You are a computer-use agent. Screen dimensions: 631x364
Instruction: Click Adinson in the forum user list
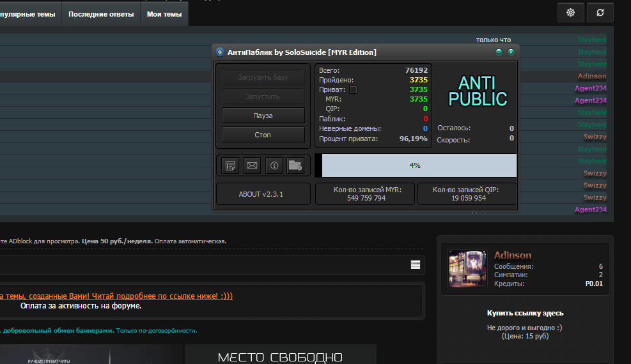tap(592, 76)
